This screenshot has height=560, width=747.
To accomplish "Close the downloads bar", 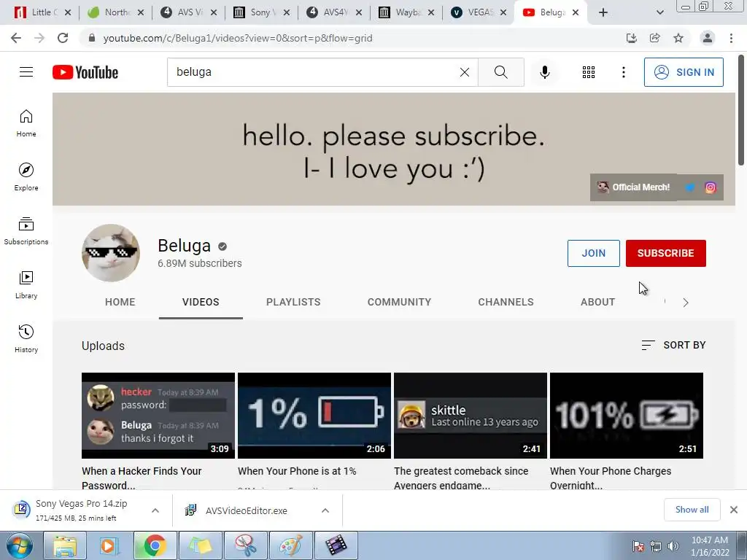I will click(734, 510).
